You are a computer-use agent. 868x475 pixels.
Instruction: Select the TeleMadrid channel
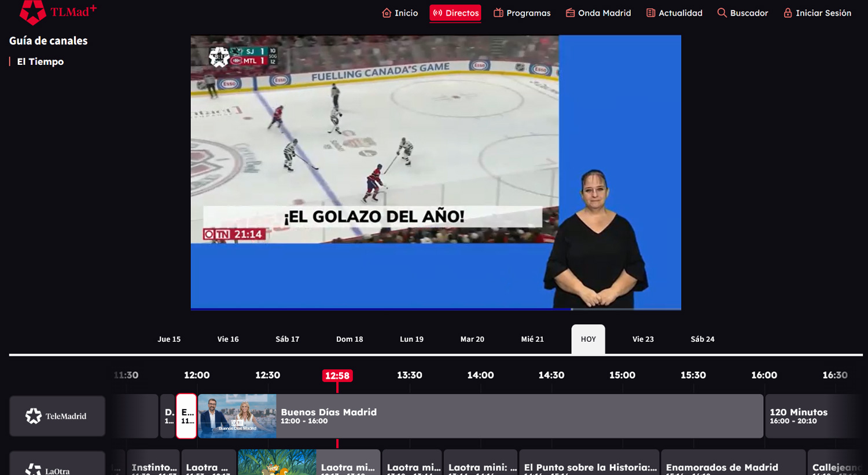tap(57, 416)
